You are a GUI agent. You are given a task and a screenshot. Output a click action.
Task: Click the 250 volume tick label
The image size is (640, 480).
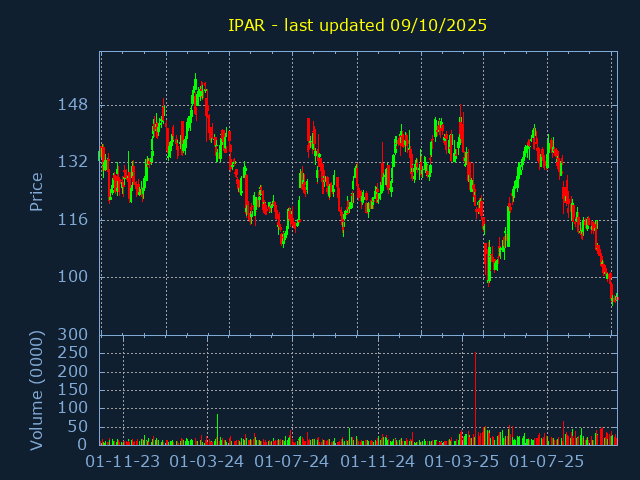pos(72,353)
